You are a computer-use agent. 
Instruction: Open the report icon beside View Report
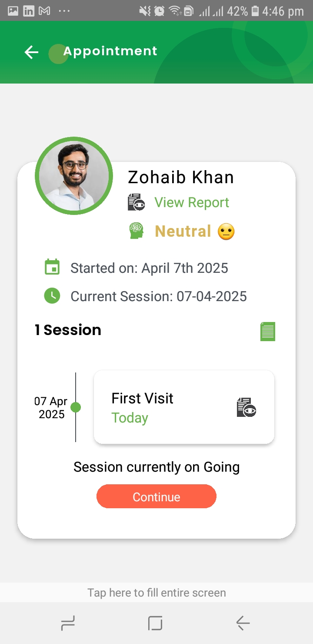tap(136, 202)
